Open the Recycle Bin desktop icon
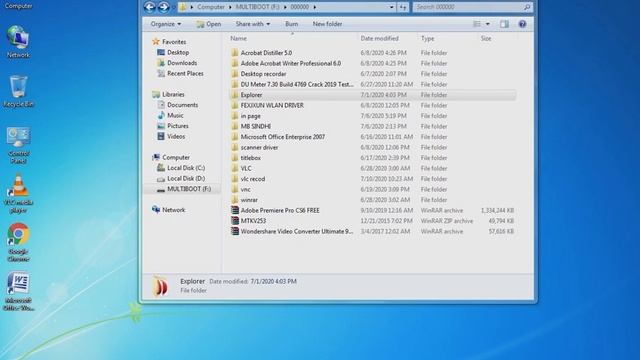The width and height of the screenshot is (640, 360). tap(18, 91)
